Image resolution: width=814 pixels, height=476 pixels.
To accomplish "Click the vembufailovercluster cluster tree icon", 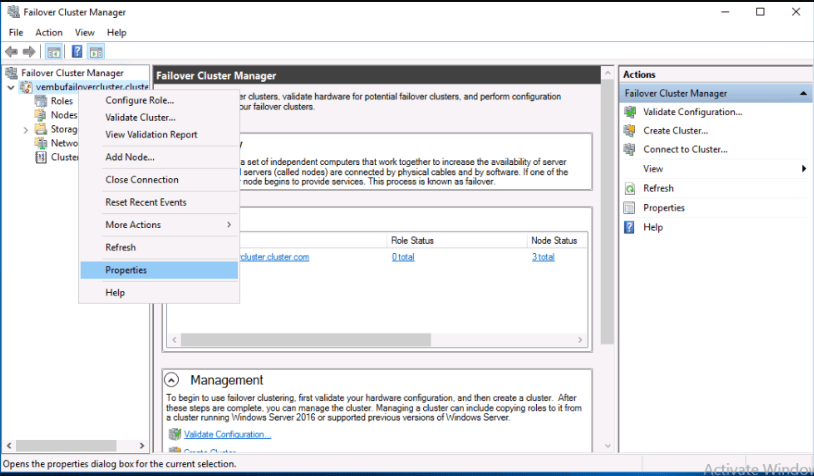I will coord(26,87).
